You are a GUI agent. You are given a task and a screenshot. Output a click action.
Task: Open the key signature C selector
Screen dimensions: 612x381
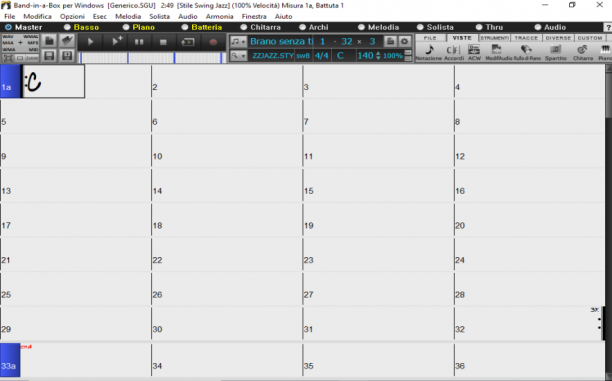pos(340,55)
